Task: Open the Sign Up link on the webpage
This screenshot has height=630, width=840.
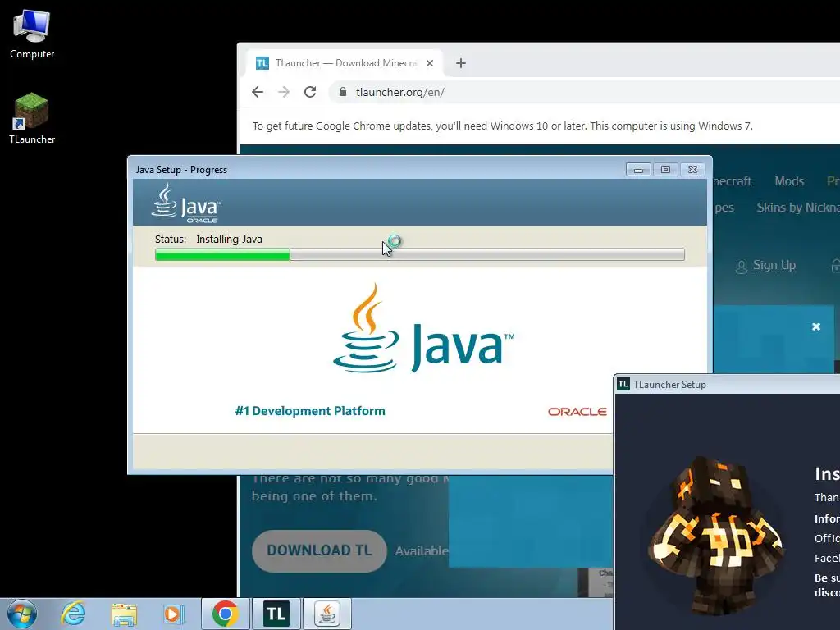Action: tap(774, 265)
